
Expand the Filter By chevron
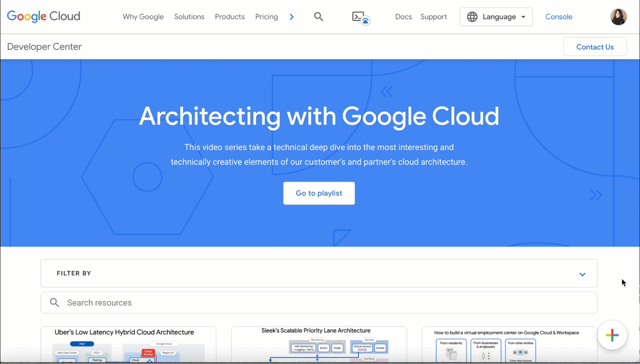[582, 274]
